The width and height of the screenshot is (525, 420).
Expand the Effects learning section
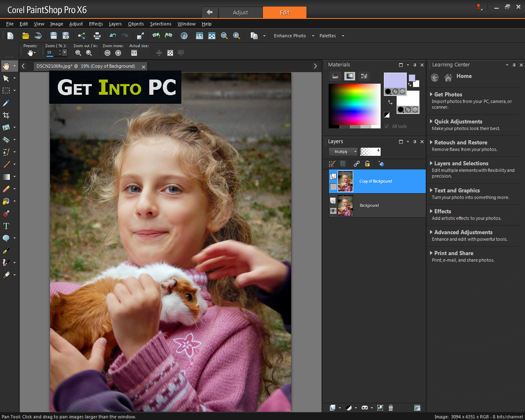pyautogui.click(x=443, y=211)
